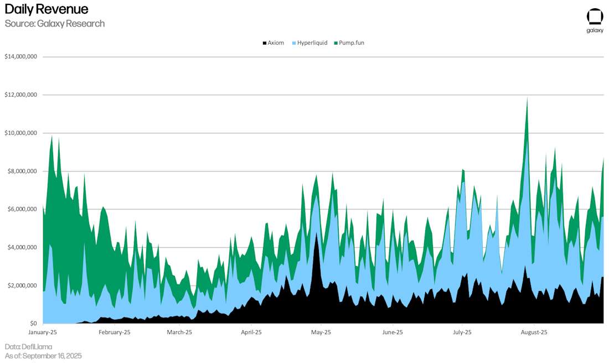Click the light blue Hyperliquid legend swatch

pyautogui.click(x=294, y=43)
